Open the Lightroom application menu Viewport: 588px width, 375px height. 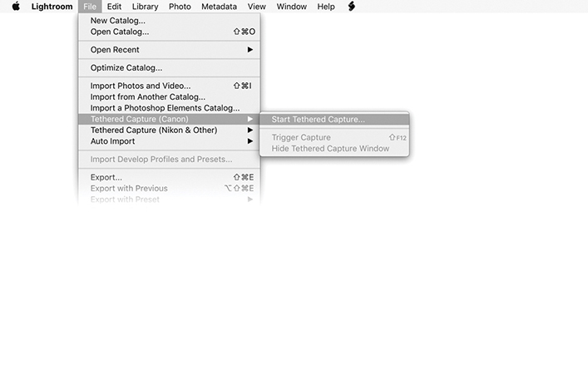52,7
